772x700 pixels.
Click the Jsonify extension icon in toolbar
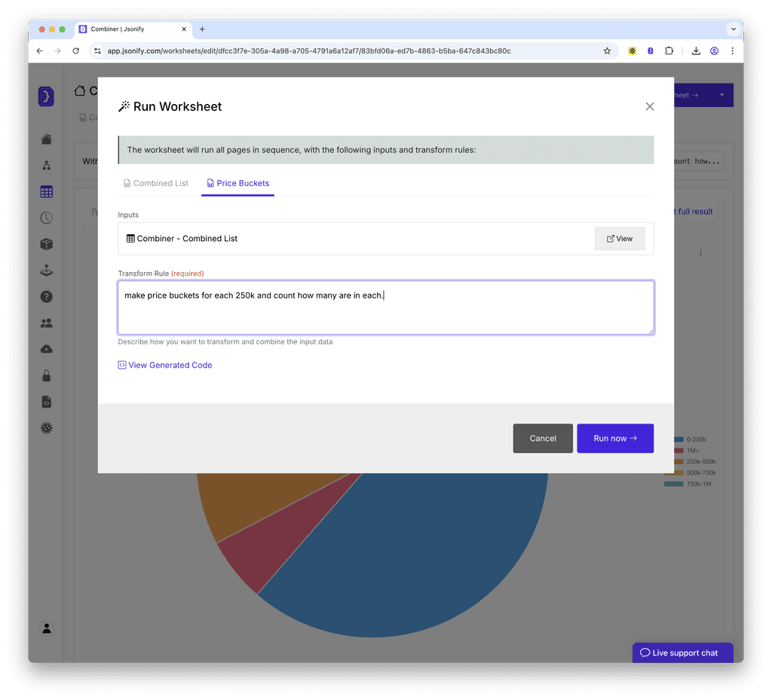[651, 50]
